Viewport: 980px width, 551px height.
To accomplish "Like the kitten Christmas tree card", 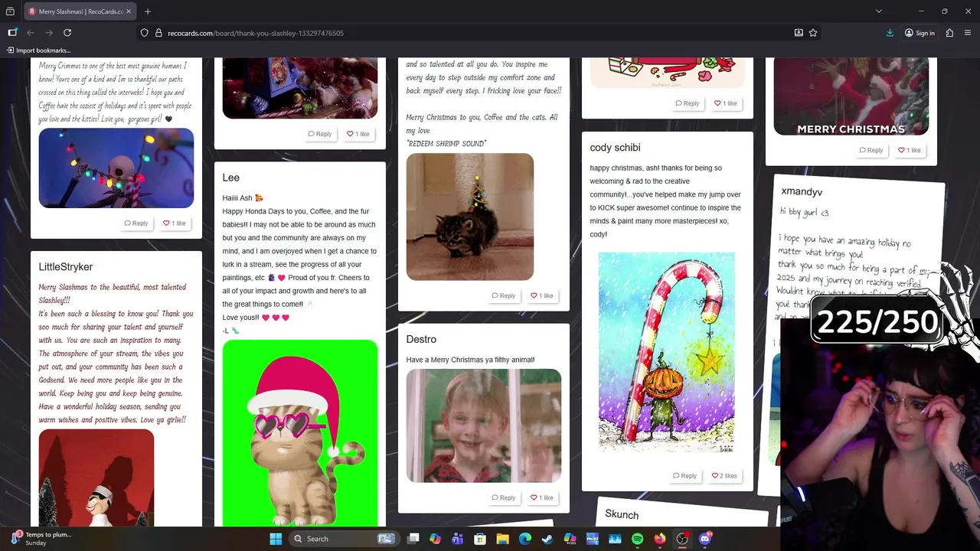I will (542, 295).
